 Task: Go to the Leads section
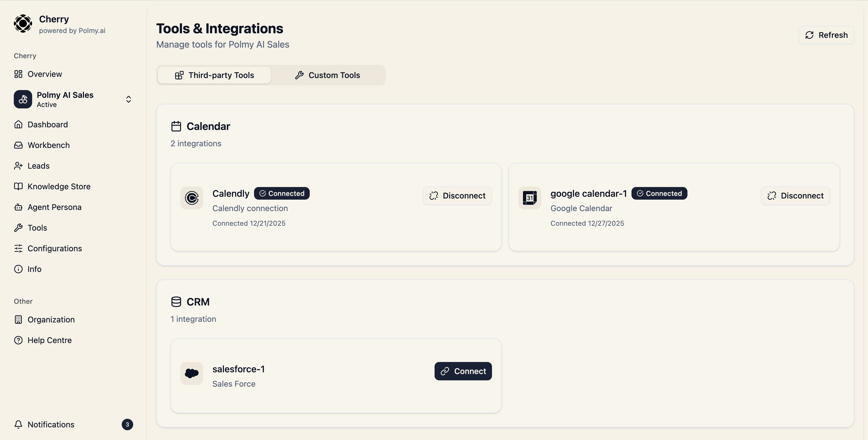pyautogui.click(x=38, y=166)
